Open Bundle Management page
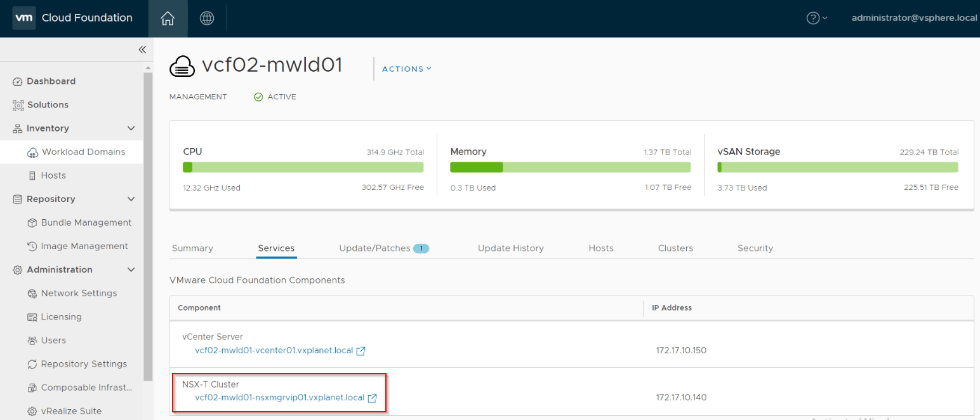 (x=86, y=222)
